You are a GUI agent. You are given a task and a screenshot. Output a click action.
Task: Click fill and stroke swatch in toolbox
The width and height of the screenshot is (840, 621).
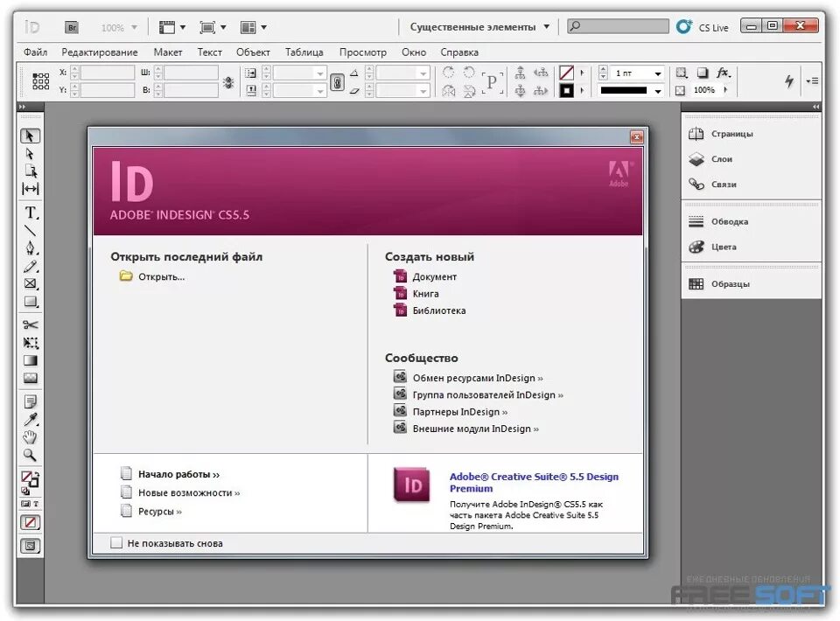pos(30,480)
